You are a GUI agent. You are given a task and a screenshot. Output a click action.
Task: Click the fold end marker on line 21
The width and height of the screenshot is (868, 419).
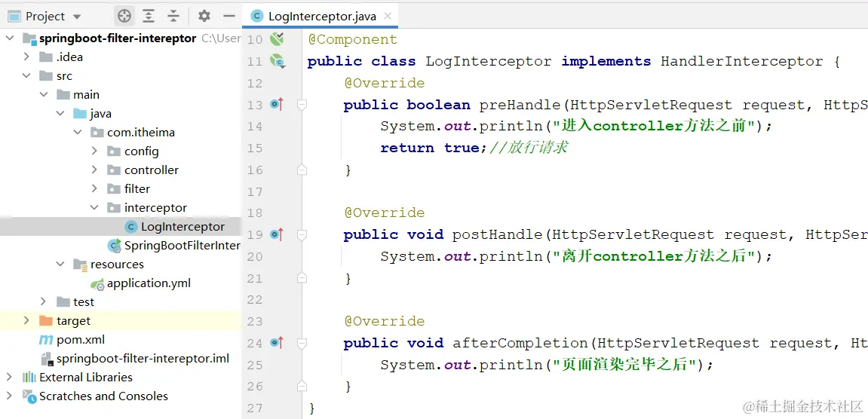[x=302, y=278]
